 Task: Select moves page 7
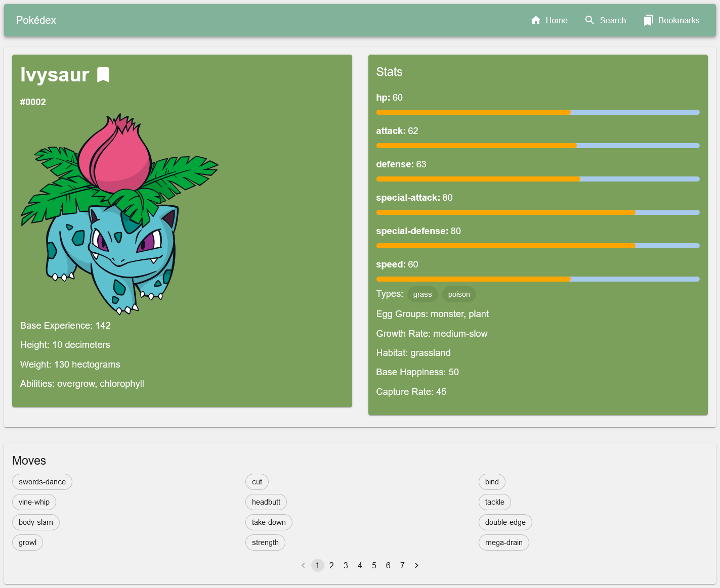[402, 565]
